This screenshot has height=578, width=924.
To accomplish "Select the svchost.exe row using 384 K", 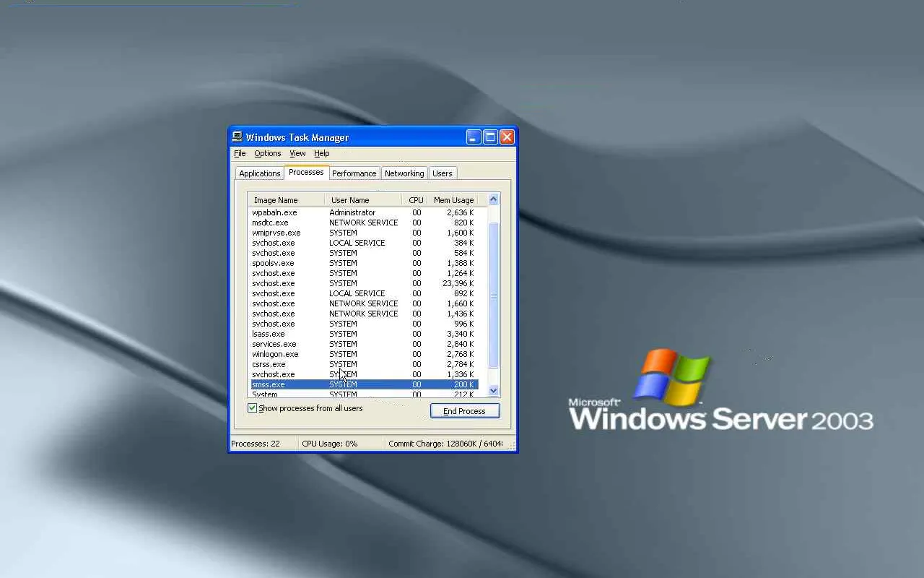I will coord(363,243).
